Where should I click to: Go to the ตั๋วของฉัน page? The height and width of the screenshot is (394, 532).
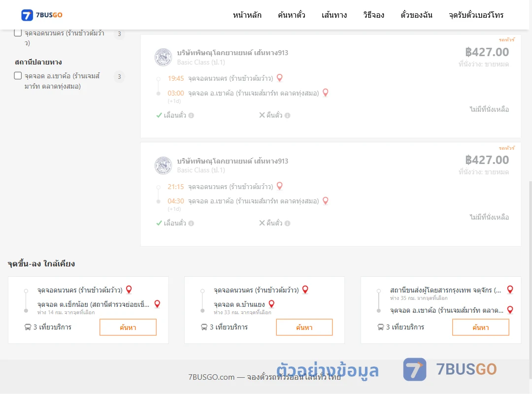tap(416, 15)
